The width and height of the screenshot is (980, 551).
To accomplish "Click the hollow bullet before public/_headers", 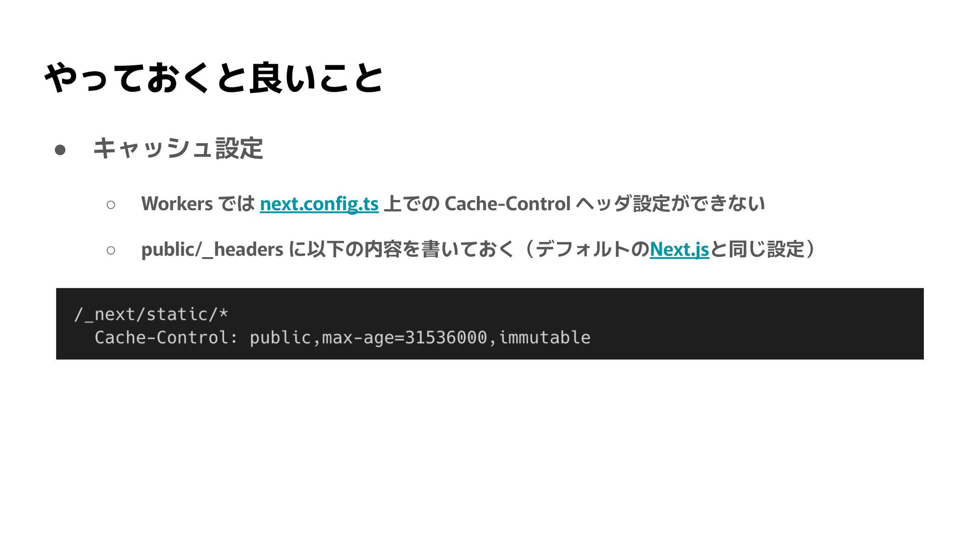I will tap(111, 250).
